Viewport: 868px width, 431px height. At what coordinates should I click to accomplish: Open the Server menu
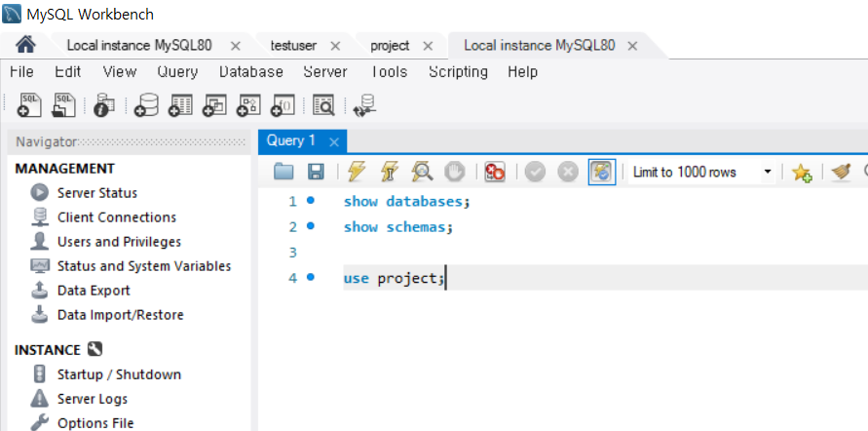coord(325,71)
